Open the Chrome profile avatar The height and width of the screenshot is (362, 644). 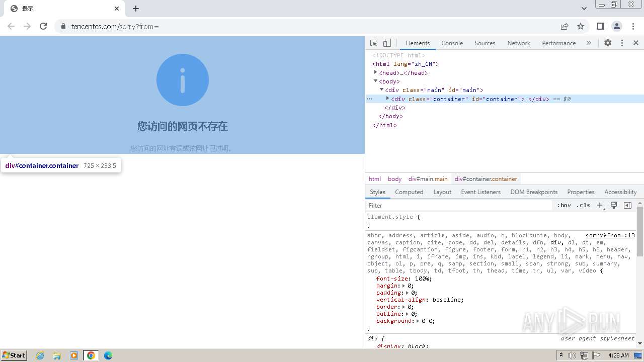[x=616, y=26]
